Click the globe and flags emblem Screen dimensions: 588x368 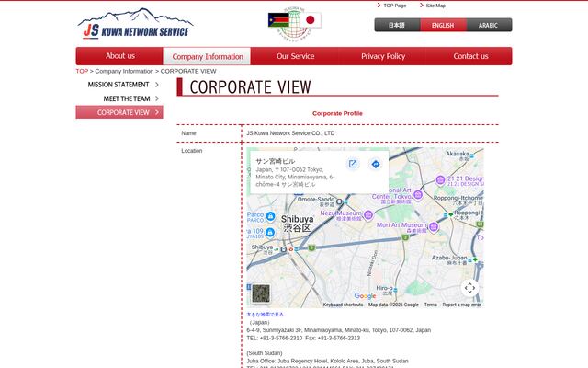(295, 22)
